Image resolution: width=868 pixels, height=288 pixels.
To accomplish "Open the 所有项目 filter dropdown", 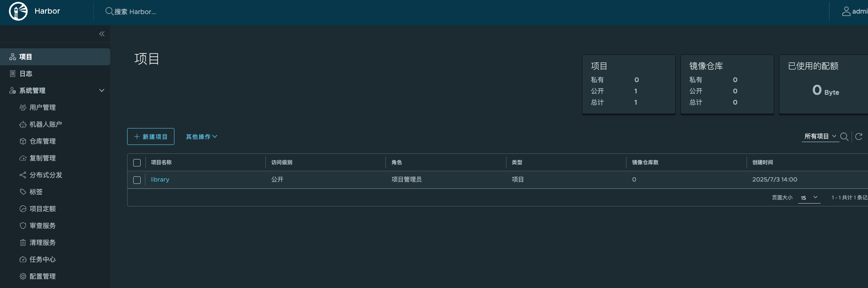I will [820, 136].
